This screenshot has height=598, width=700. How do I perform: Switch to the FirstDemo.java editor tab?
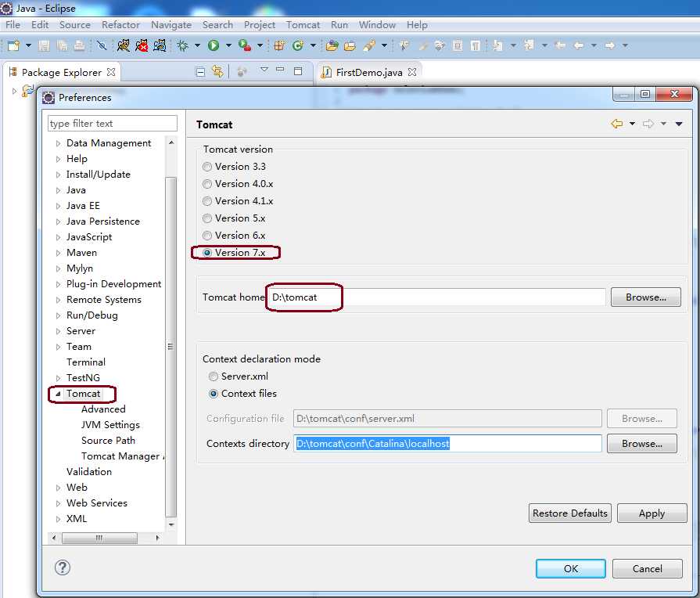[368, 72]
